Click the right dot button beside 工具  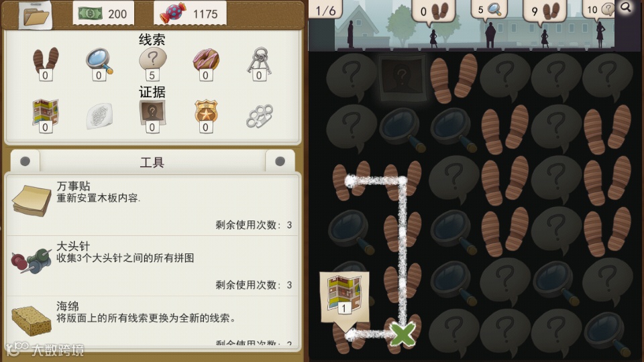[280, 162]
